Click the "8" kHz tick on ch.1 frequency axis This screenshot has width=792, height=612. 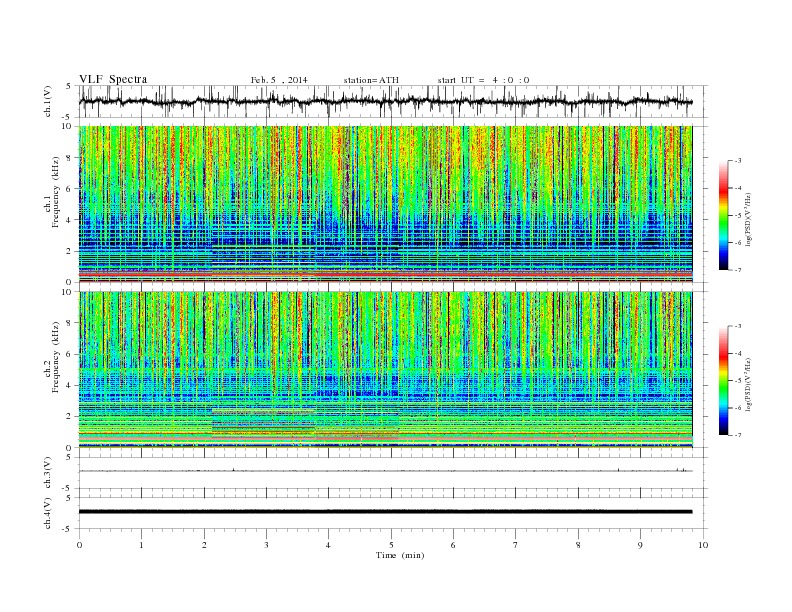pyautogui.click(x=69, y=158)
